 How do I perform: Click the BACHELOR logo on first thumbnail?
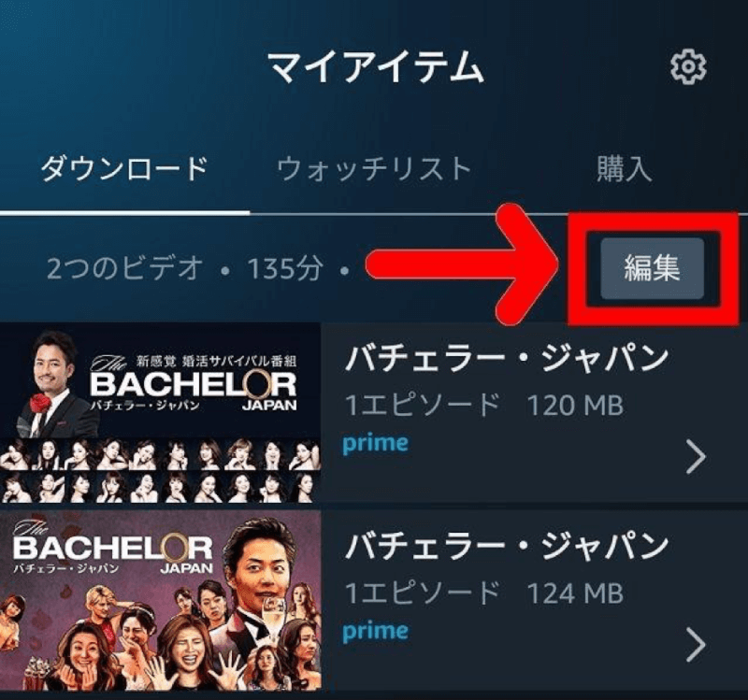coord(194,384)
